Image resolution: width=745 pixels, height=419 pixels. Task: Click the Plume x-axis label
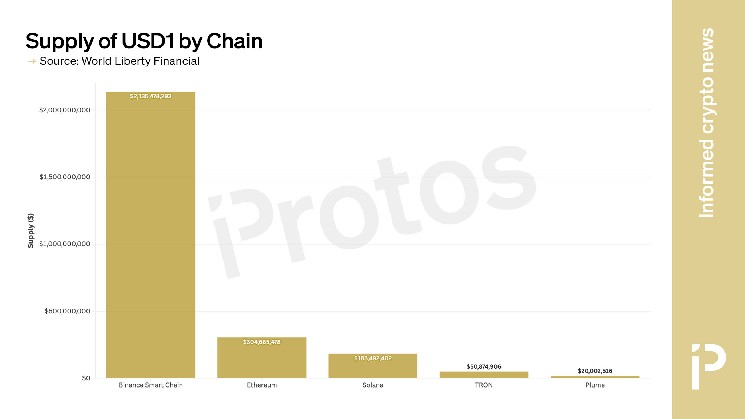coord(594,385)
